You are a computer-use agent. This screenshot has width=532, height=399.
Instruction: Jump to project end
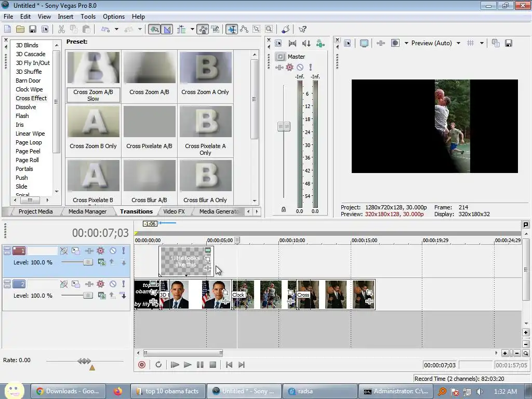tap(242, 365)
